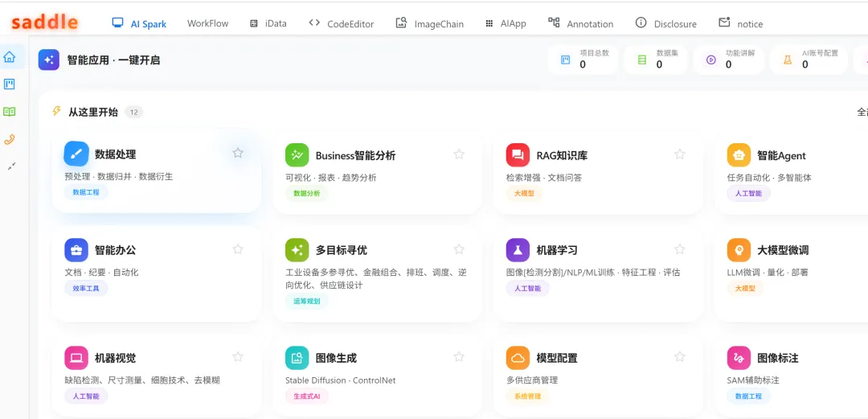
Task: Switch to the WorkFlow tab
Action: 207,23
